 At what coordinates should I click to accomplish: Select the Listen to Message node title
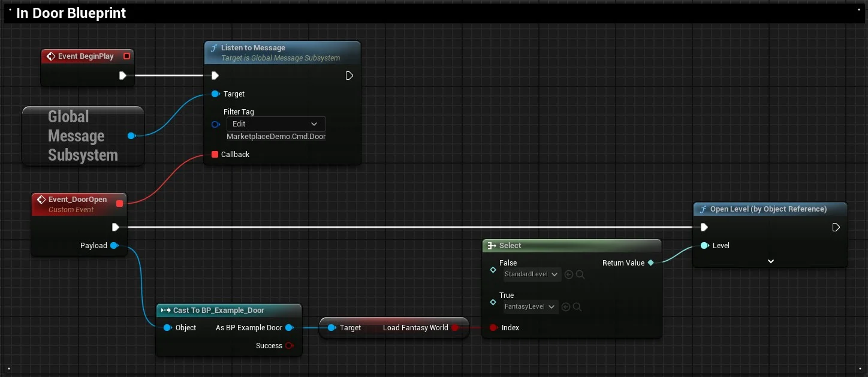(253, 48)
